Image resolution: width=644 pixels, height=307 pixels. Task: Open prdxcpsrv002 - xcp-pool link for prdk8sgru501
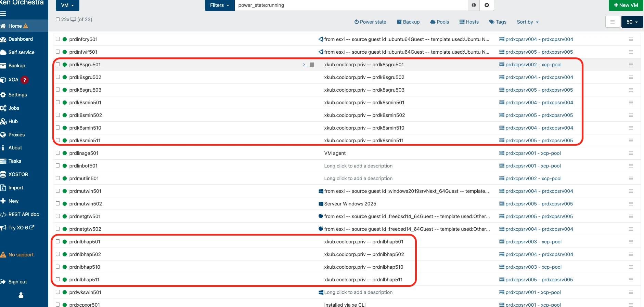(533, 65)
